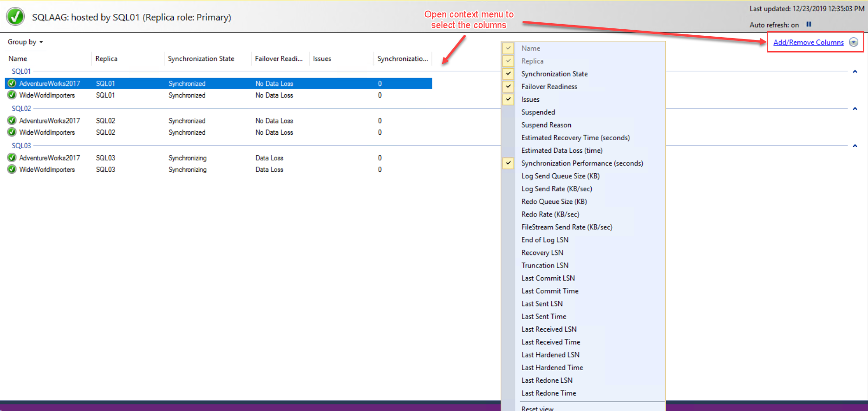Enable Estimated Recovery Time (seconds) column
The width and height of the screenshot is (868, 411).
575,137
